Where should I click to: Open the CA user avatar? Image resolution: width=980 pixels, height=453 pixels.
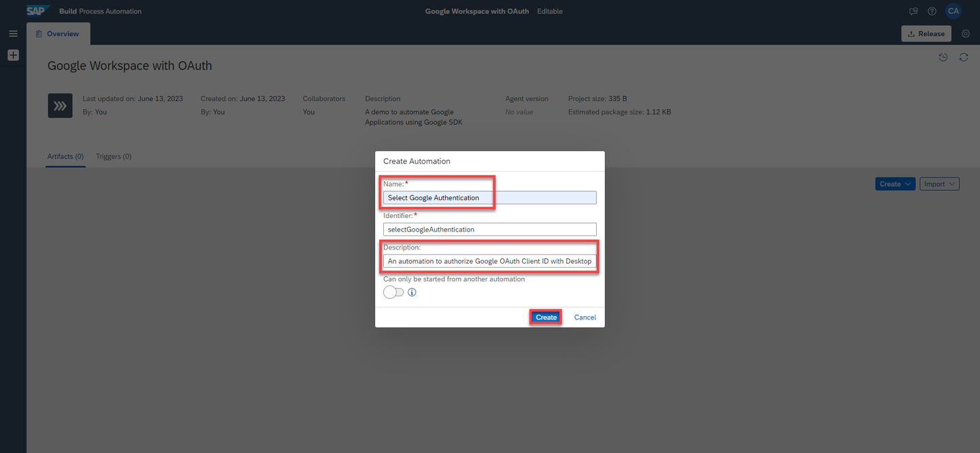coord(953,11)
